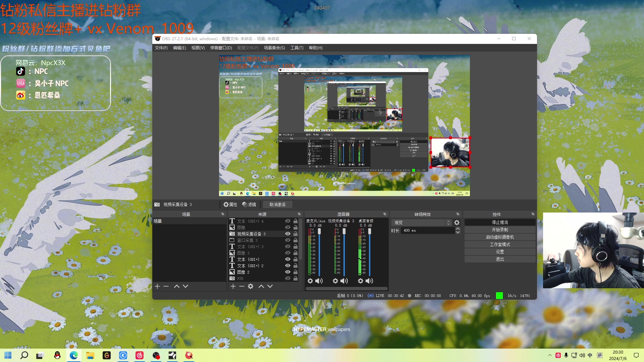
Task: Open source properties (属性) gear button
Action: 230,204
